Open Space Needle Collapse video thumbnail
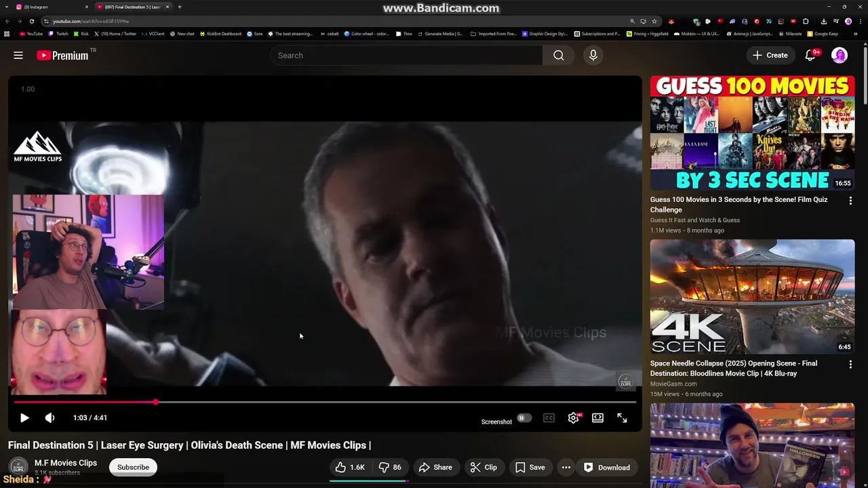Image resolution: width=868 pixels, height=488 pixels. (752, 297)
